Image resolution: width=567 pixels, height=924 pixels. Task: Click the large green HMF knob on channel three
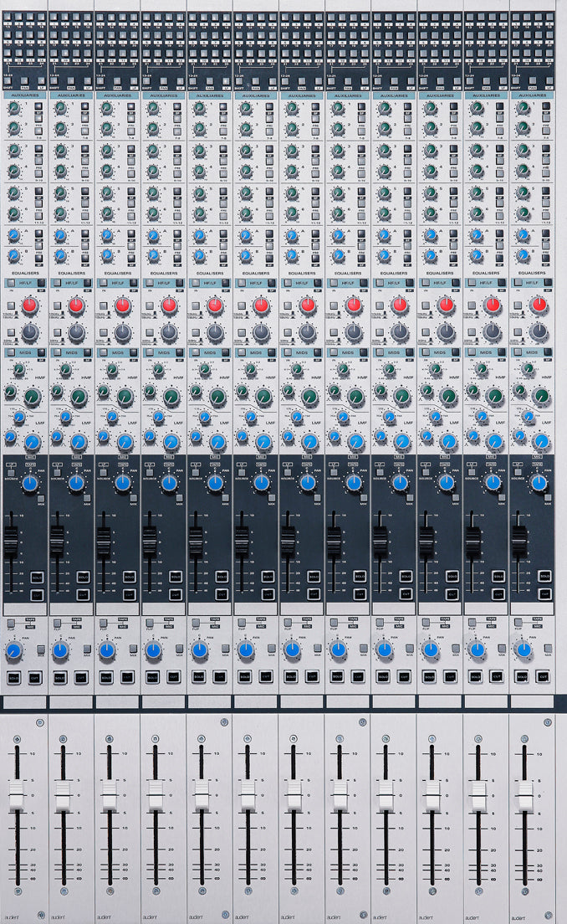125,397
